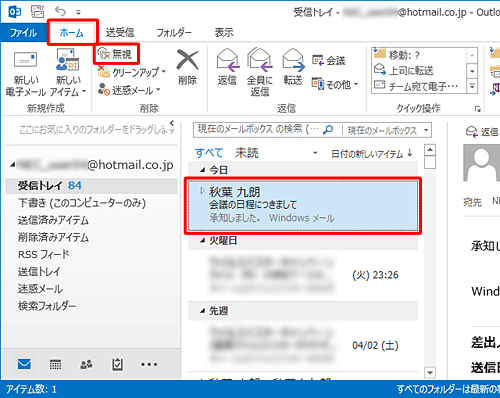Click the search magnifier icon
The image size is (500, 398).
(328, 130)
